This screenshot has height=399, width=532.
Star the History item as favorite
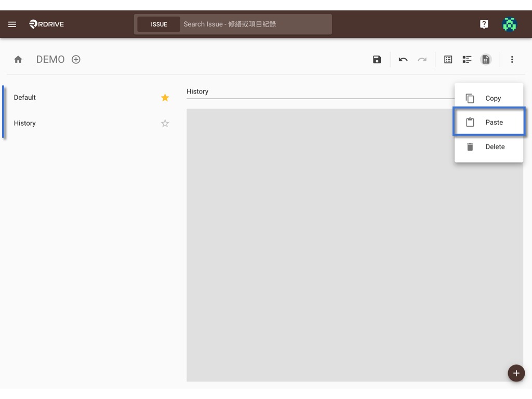[165, 124]
